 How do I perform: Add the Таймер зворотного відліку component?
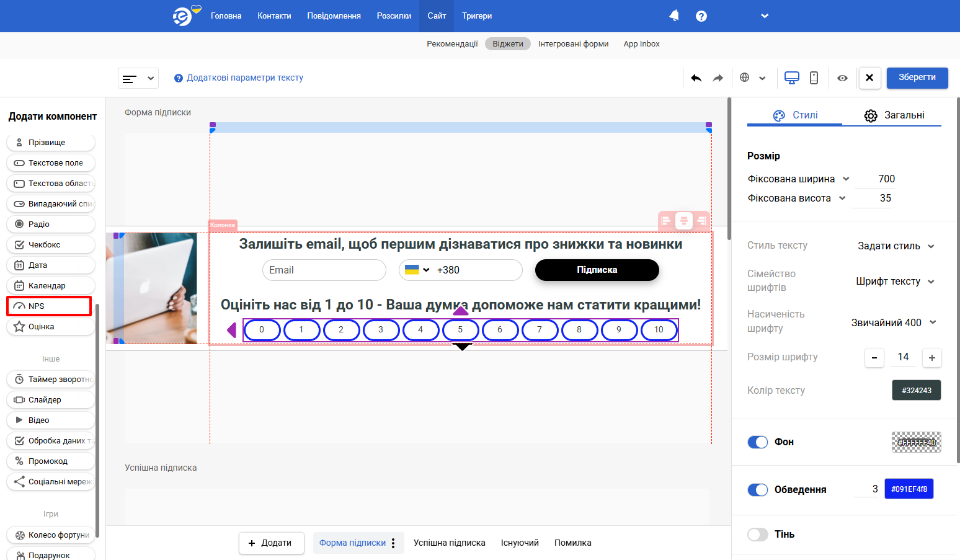pyautogui.click(x=51, y=379)
